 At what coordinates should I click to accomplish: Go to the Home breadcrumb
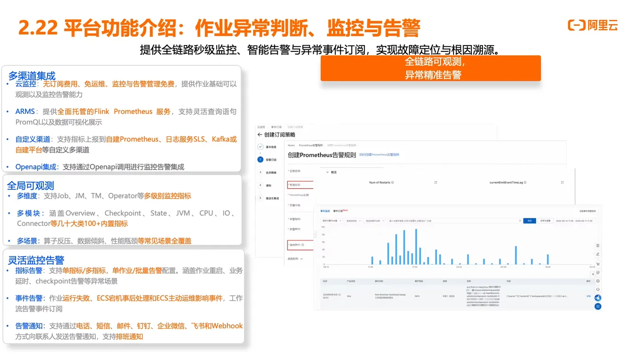click(x=291, y=145)
